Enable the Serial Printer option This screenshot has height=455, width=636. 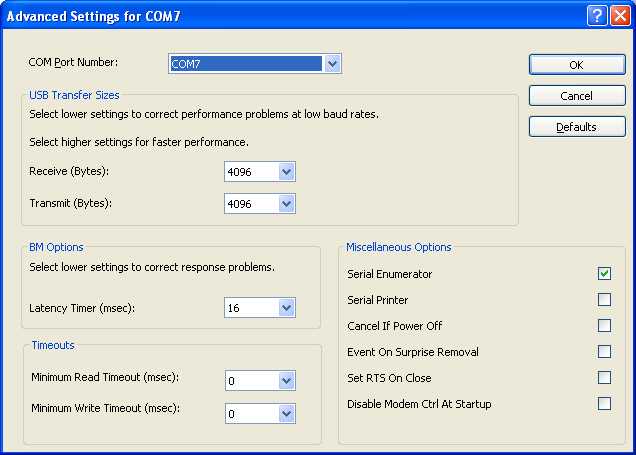coord(604,300)
